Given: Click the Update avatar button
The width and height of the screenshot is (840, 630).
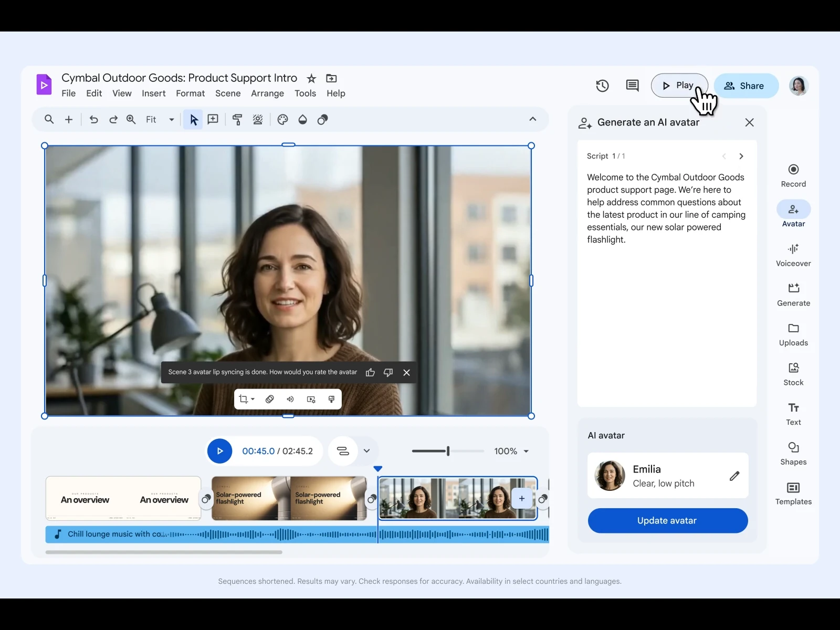Looking at the screenshot, I should pos(667,520).
